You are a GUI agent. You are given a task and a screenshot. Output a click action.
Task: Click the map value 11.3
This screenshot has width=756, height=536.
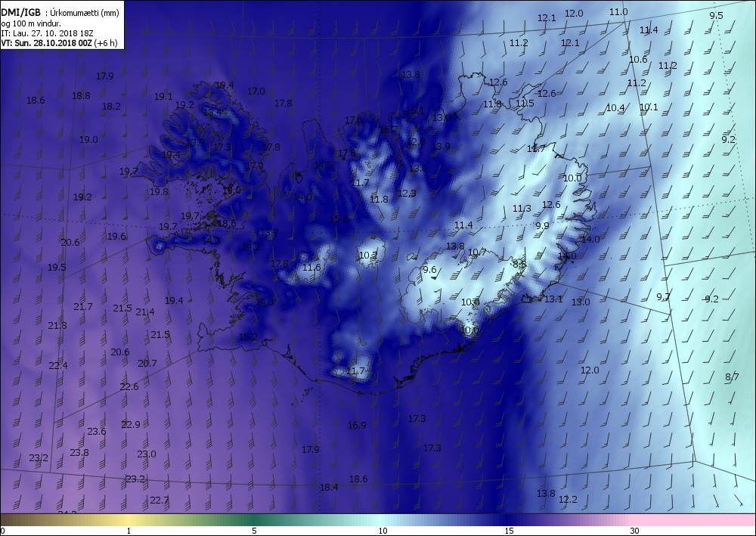click(x=522, y=208)
